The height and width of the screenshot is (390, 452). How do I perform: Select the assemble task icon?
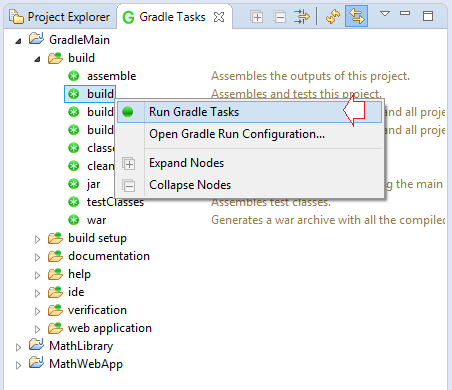(74, 76)
